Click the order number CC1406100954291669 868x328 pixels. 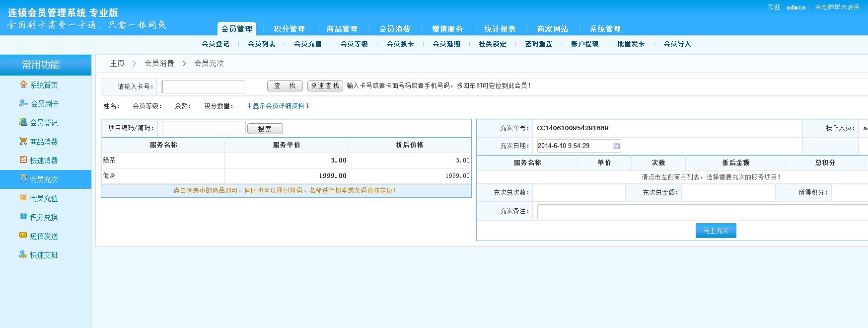click(573, 128)
